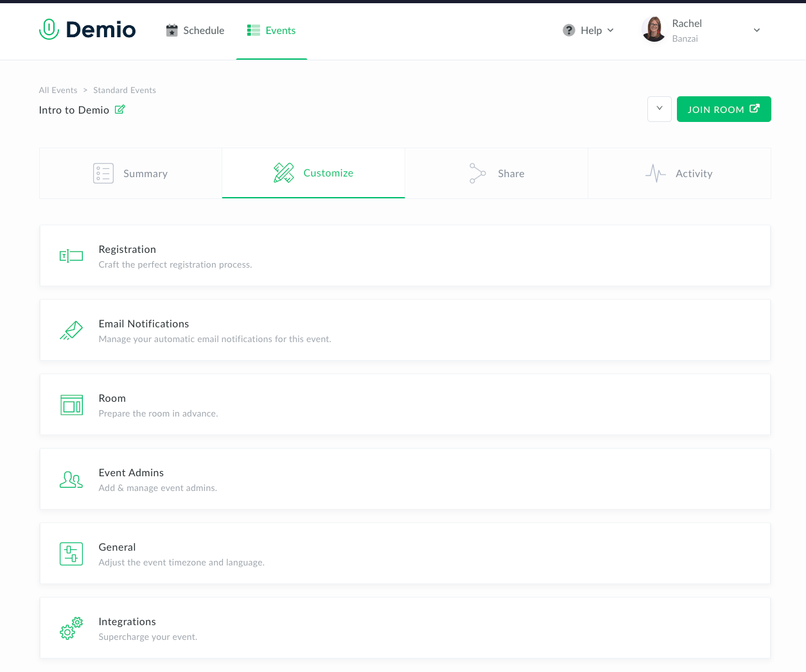
Task: Open the Schedule section
Action: coord(195,30)
